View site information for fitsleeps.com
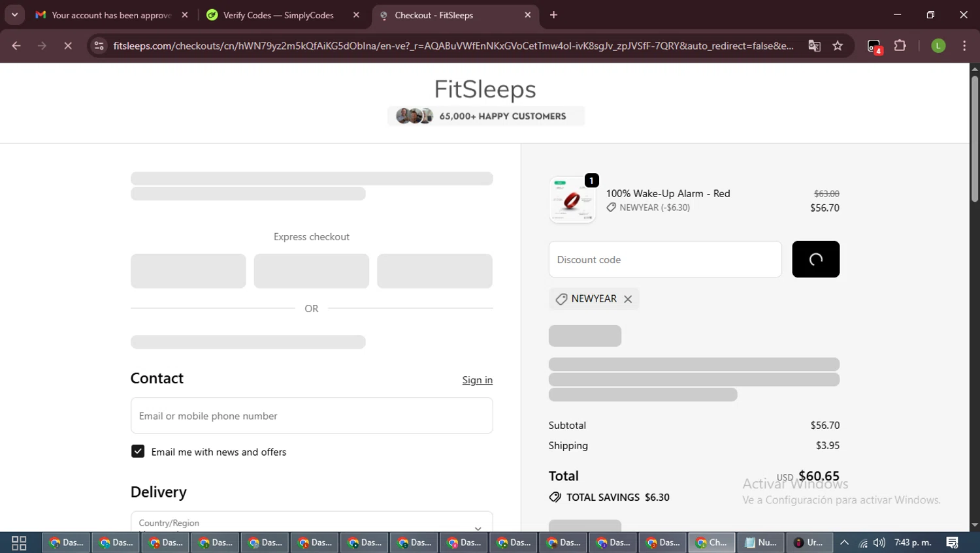 [99, 46]
